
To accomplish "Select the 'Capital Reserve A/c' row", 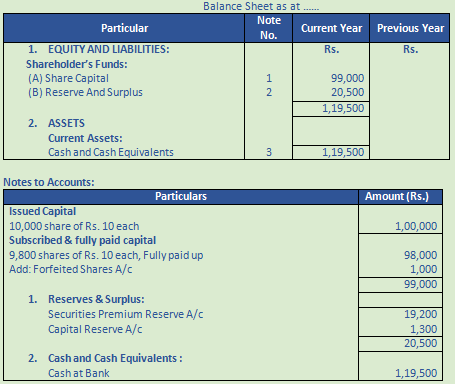I will (95, 329).
